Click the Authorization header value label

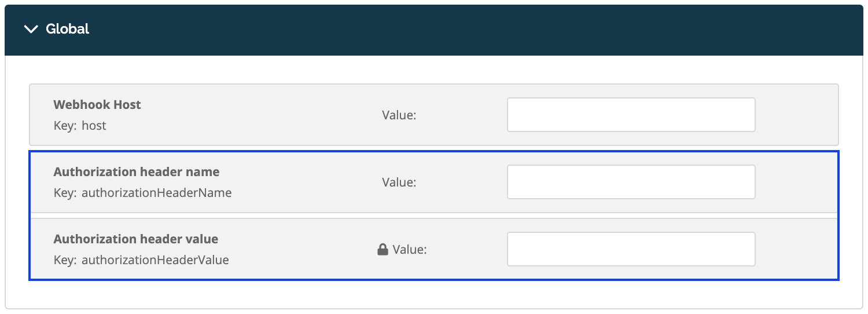pos(136,239)
